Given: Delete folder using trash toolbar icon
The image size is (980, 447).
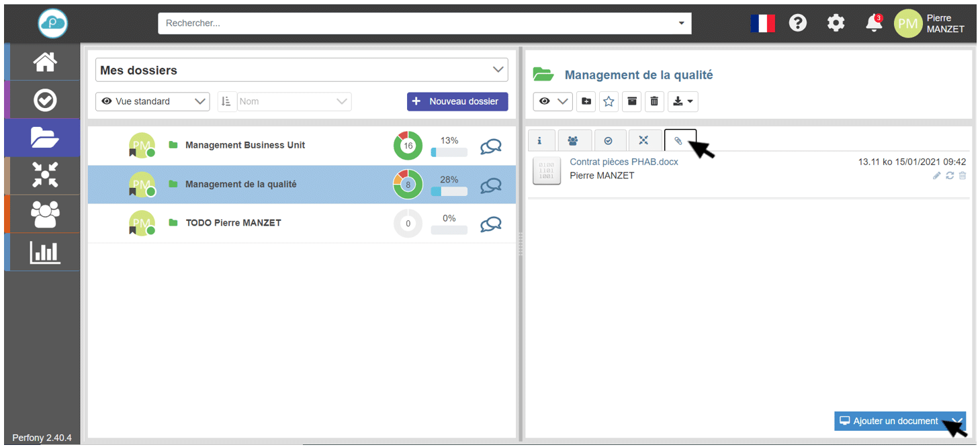Looking at the screenshot, I should pos(654,101).
